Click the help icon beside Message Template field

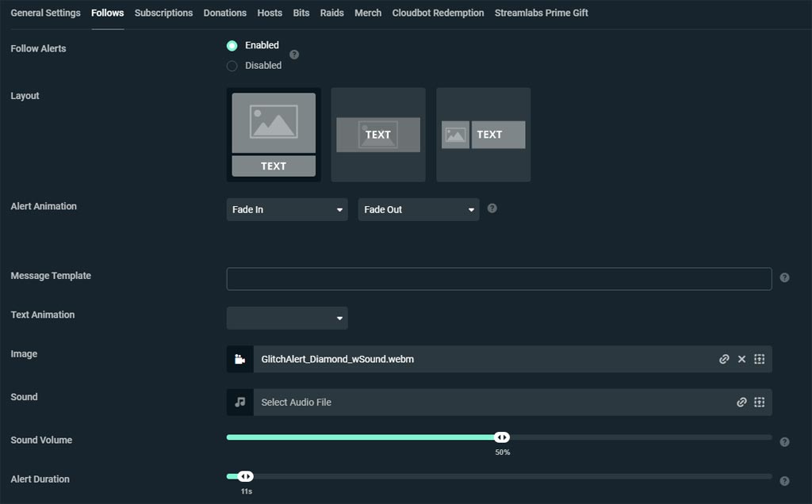click(784, 278)
